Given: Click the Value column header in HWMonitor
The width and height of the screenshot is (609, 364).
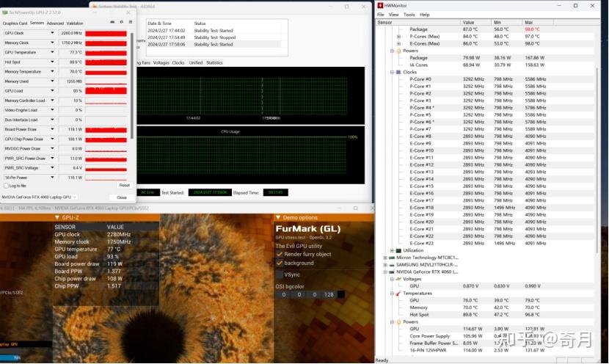Looking at the screenshot, I should tap(475, 23).
